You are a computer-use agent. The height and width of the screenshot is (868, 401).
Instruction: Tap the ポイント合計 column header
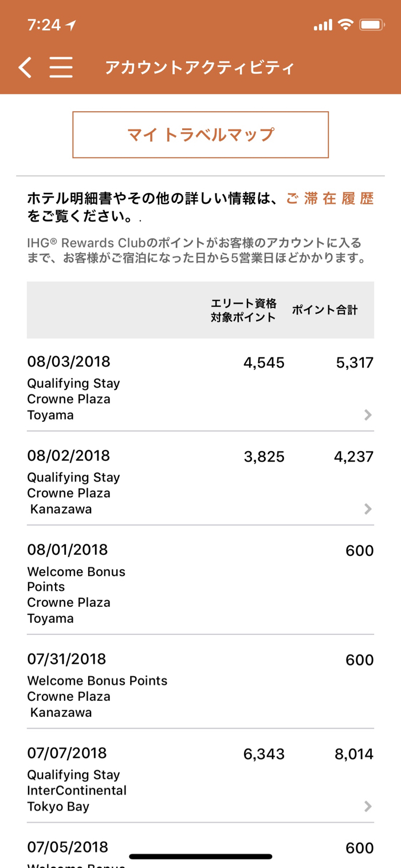click(x=324, y=310)
